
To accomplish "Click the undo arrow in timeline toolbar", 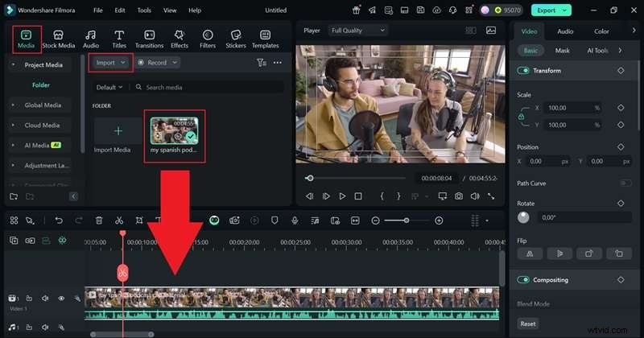I will pos(59,220).
